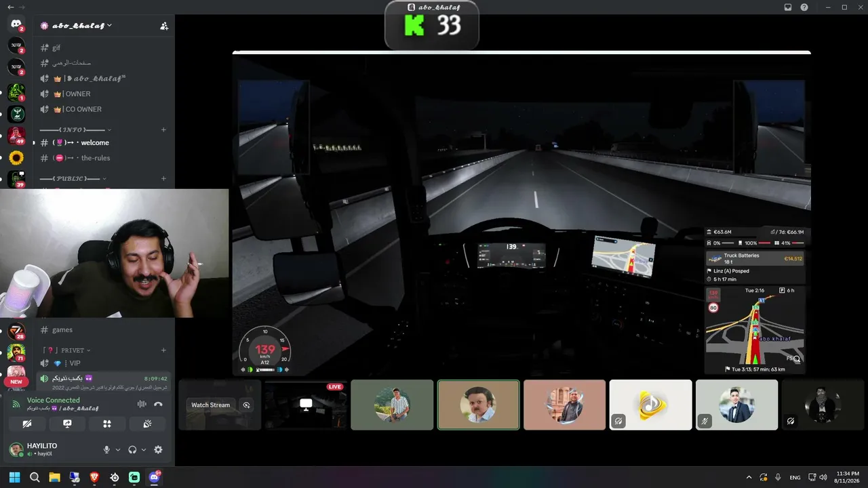Start a voice channel activity
Screen dimensions: 868x488
pos(106,424)
